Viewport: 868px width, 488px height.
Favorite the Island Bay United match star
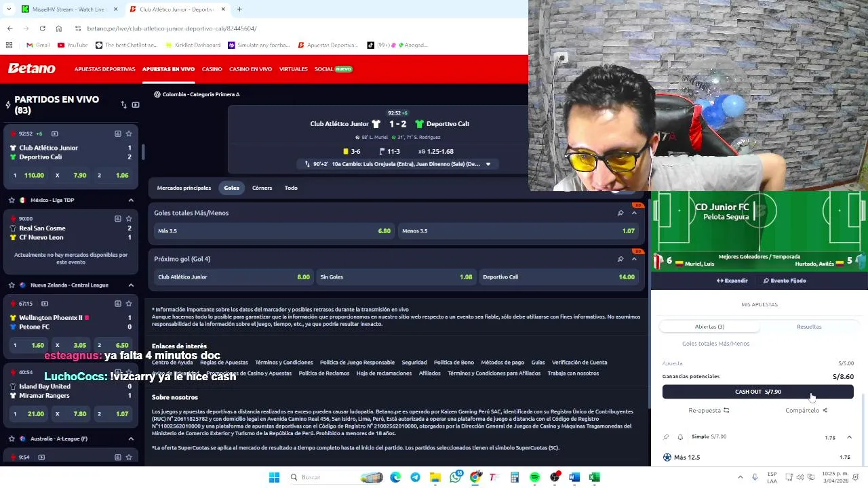pos(129,372)
